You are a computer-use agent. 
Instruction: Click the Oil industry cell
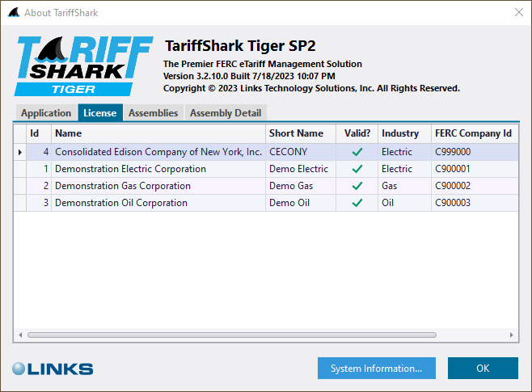click(404, 203)
